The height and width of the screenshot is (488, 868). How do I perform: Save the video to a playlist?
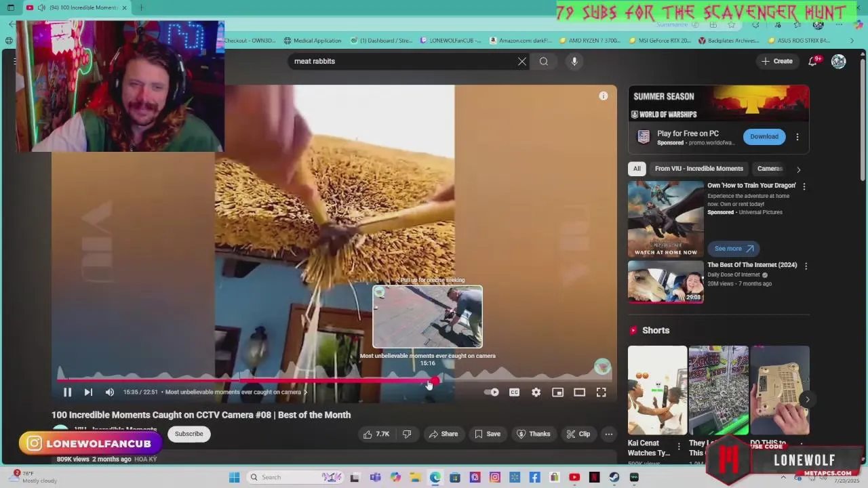488,434
